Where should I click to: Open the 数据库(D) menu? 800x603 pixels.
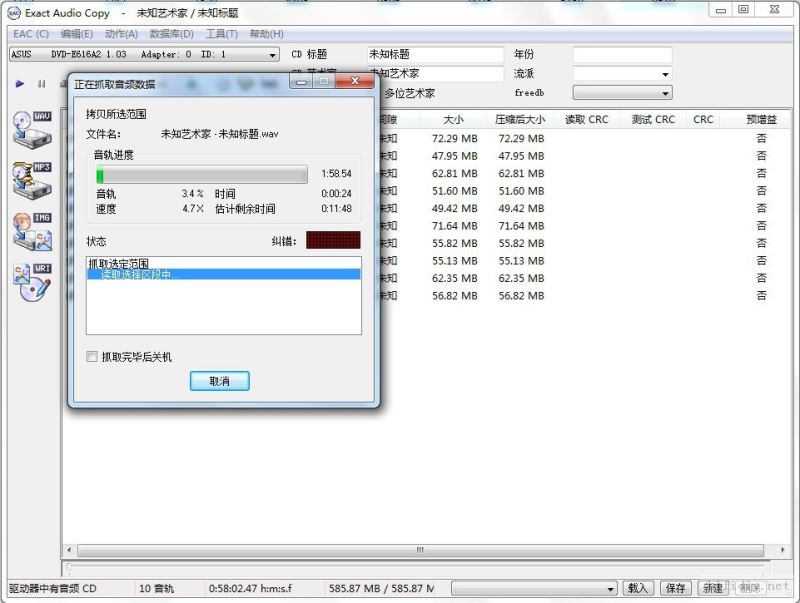pos(171,34)
